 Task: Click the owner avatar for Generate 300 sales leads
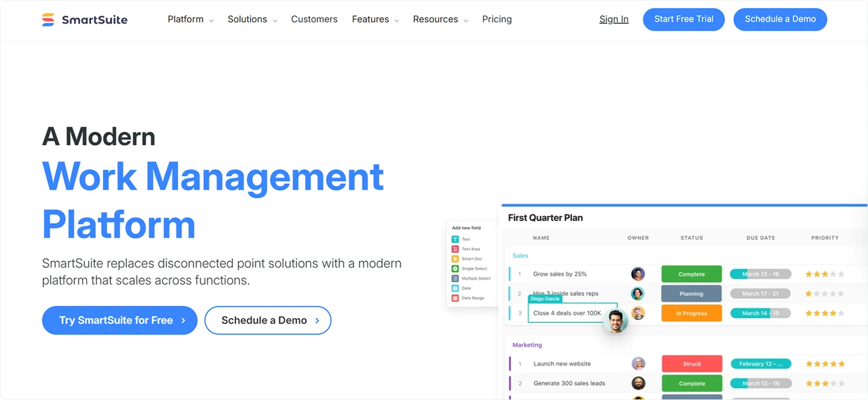tap(638, 383)
